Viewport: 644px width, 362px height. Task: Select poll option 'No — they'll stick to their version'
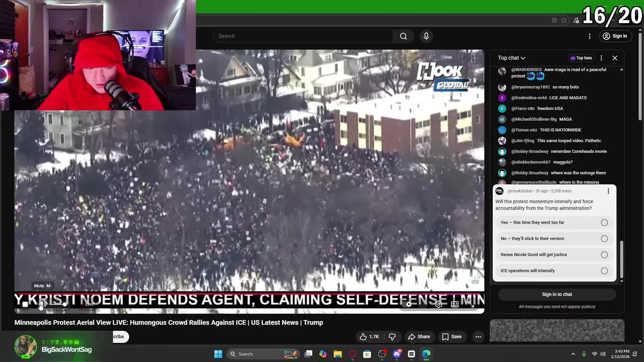(x=554, y=239)
